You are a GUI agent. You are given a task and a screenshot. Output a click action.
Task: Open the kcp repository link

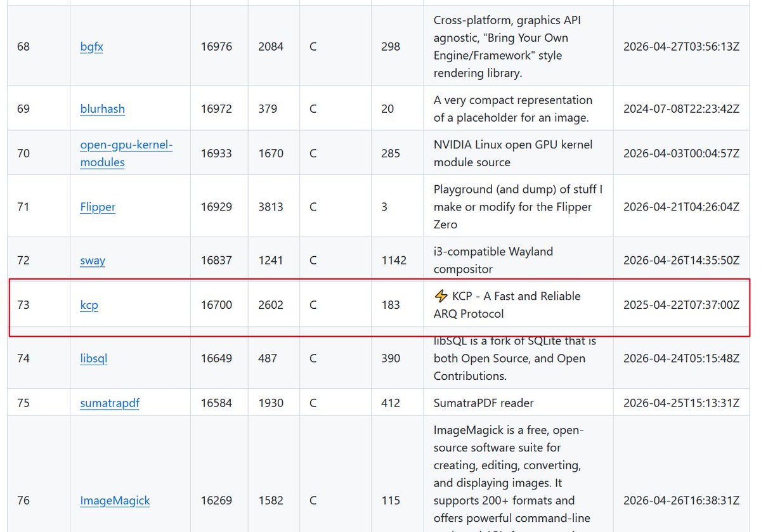[89, 305]
